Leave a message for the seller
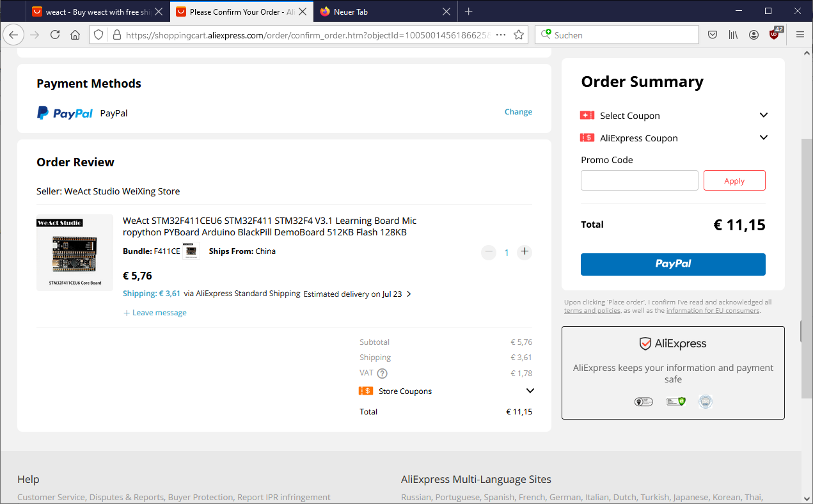The image size is (813, 504). coord(155,313)
